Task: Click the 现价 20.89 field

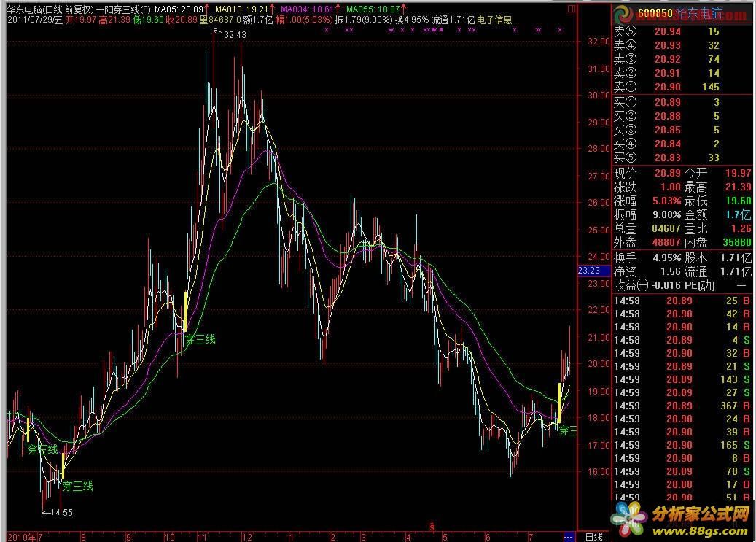Action: point(647,173)
